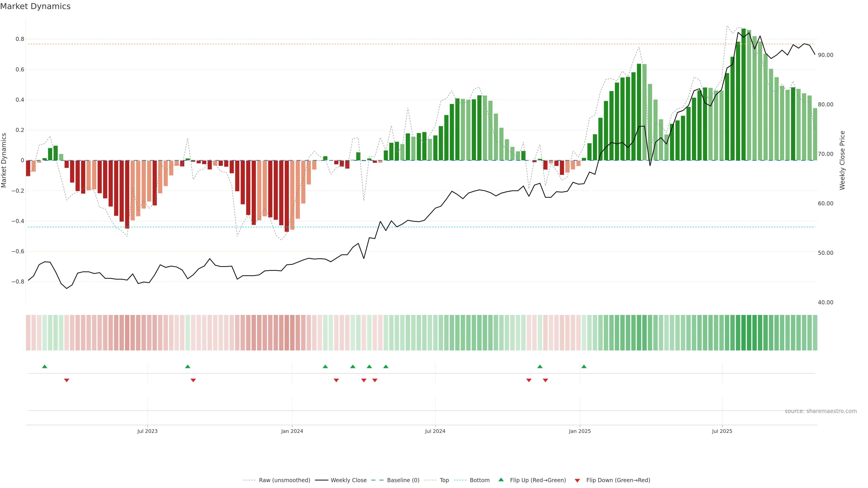Hide the Top threshold line via the legend
The image size is (868, 488).
pyautogui.click(x=444, y=480)
